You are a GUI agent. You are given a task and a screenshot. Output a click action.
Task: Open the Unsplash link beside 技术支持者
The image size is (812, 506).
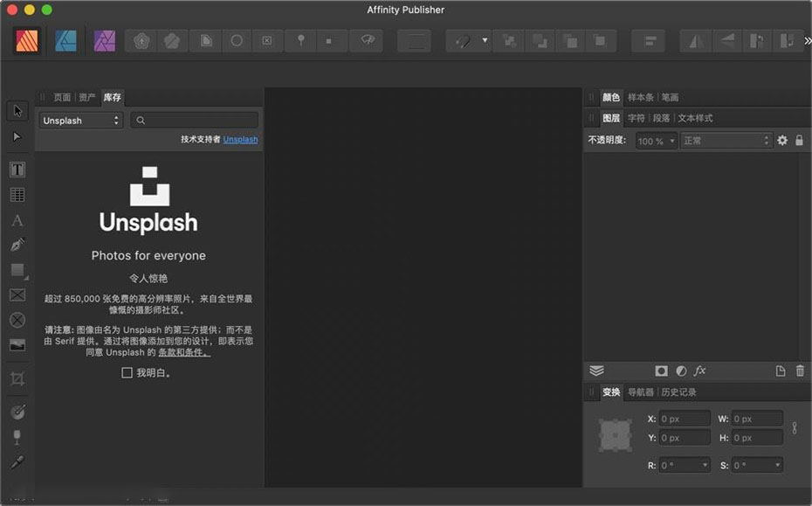point(240,139)
